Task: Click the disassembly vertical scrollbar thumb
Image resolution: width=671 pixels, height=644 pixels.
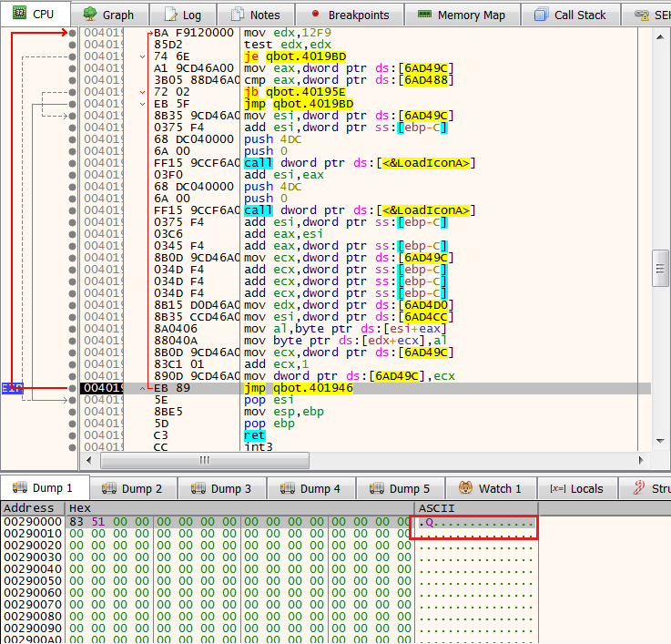Action: (x=660, y=268)
